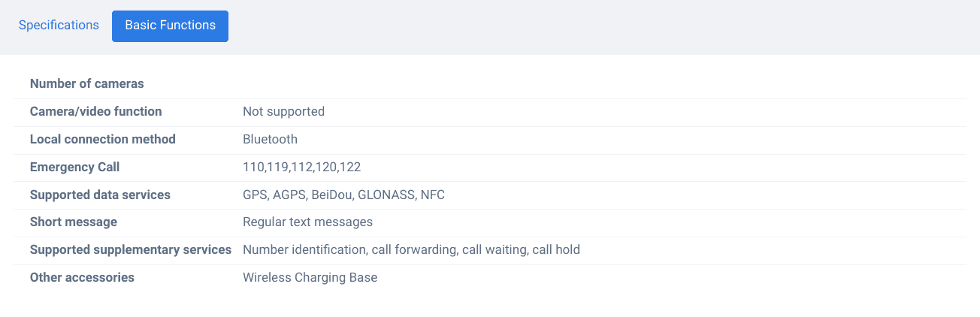
Task: Select the "Bluetooth" connection value
Action: [x=270, y=139]
